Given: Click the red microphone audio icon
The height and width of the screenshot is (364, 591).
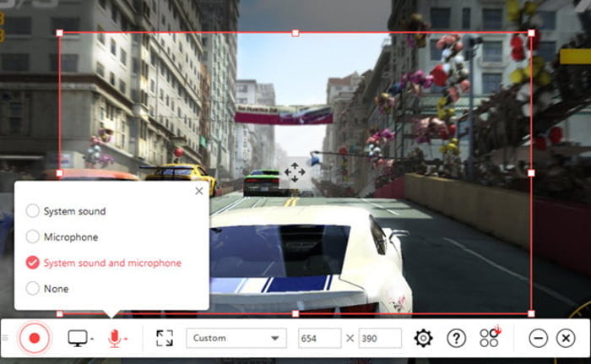Looking at the screenshot, I should point(114,339).
